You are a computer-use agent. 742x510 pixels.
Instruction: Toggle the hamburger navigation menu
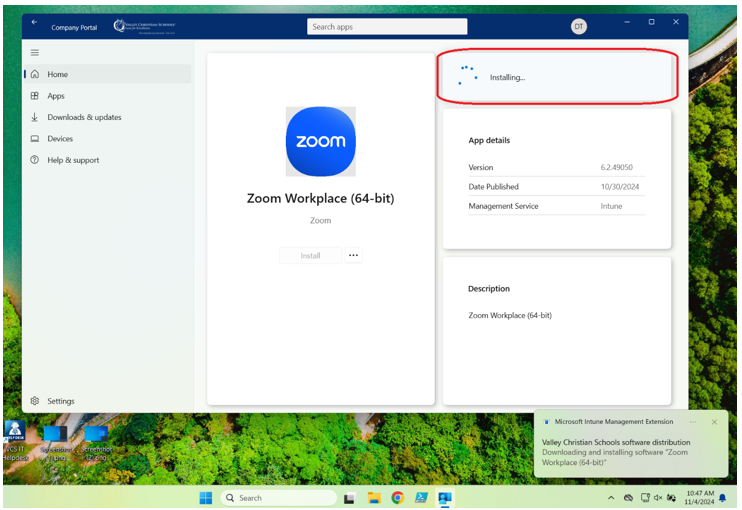click(35, 53)
